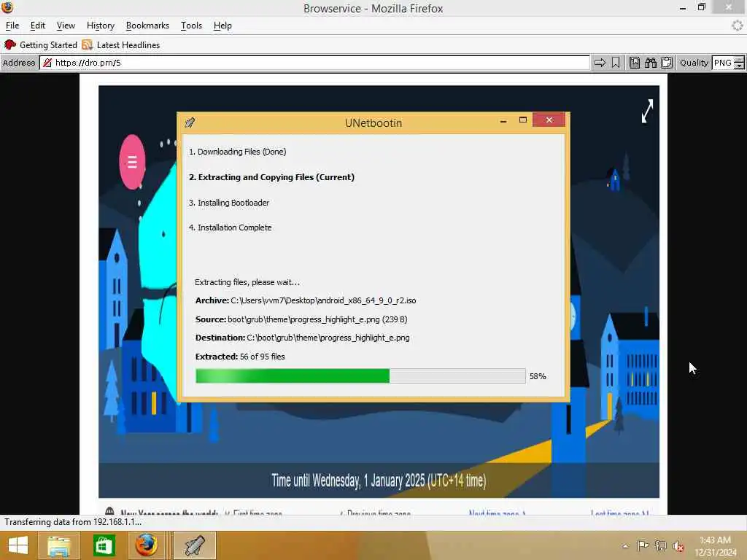Close the UNetbootin window
The image size is (747, 560).
pyautogui.click(x=549, y=120)
